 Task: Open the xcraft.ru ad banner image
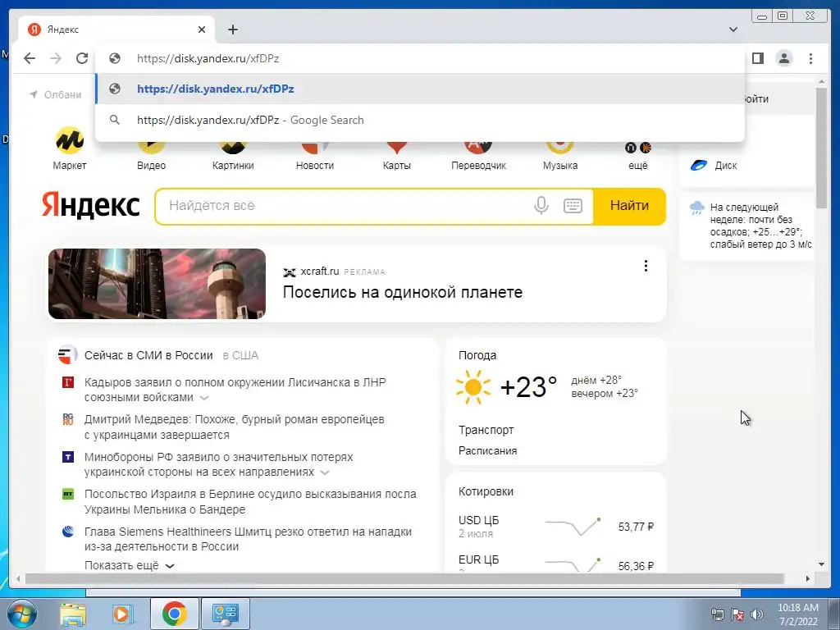click(x=157, y=284)
